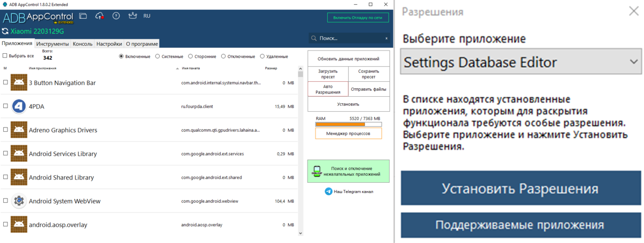Viewport: 644px width, 243px height.
Task: Select package name ru.fourpda.client
Action: 197,106
